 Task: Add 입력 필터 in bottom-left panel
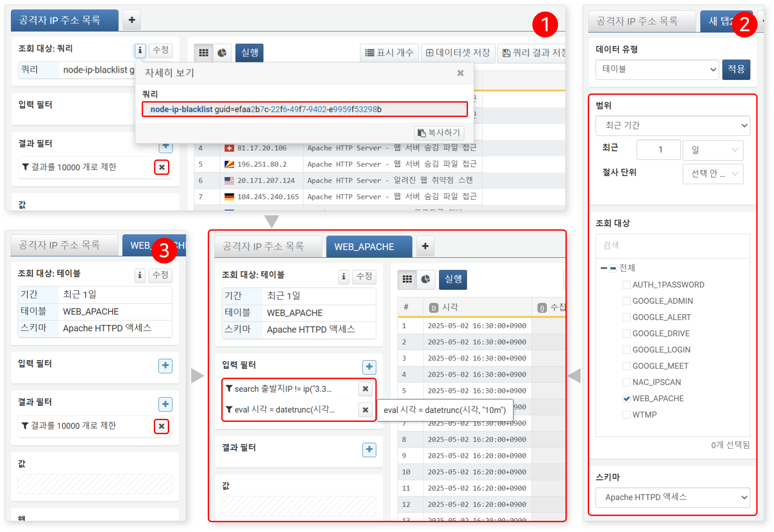coord(165,366)
